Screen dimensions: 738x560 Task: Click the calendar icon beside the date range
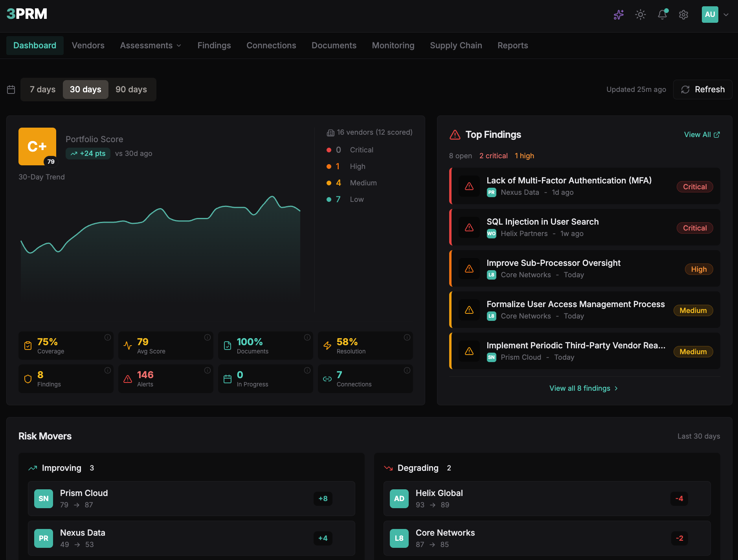11,90
